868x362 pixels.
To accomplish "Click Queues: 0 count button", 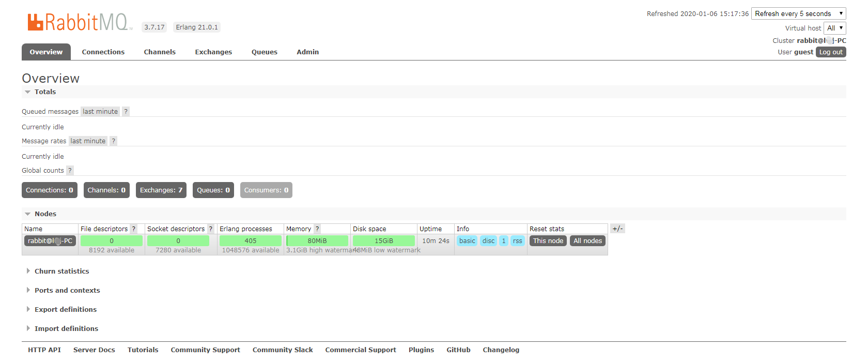I will tap(213, 190).
